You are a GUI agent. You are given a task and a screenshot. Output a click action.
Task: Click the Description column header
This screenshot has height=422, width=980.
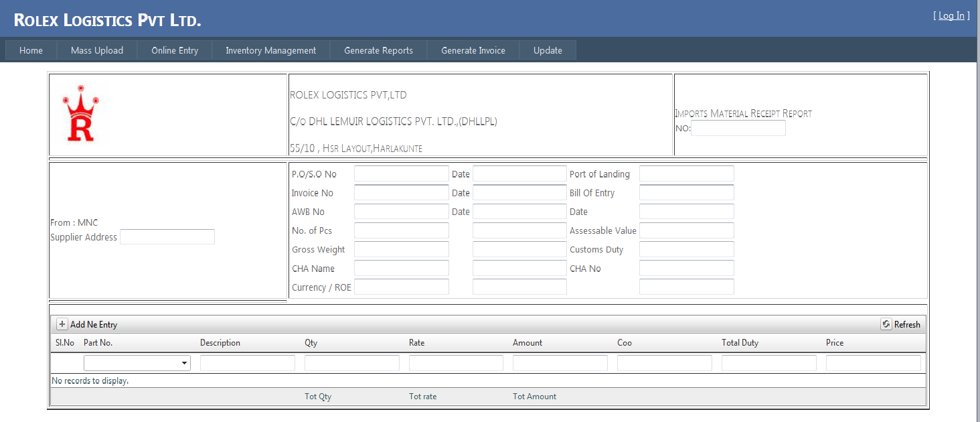[x=220, y=342]
